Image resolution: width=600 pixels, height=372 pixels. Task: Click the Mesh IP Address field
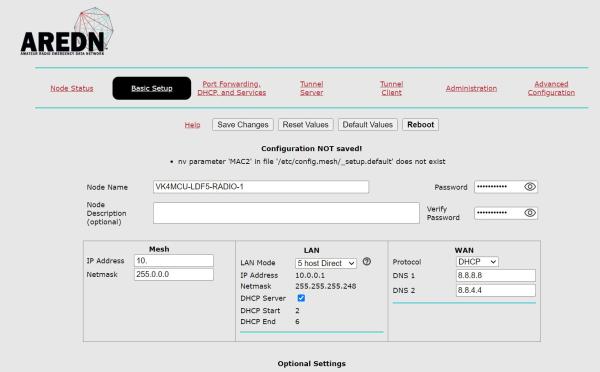pyautogui.click(x=174, y=261)
